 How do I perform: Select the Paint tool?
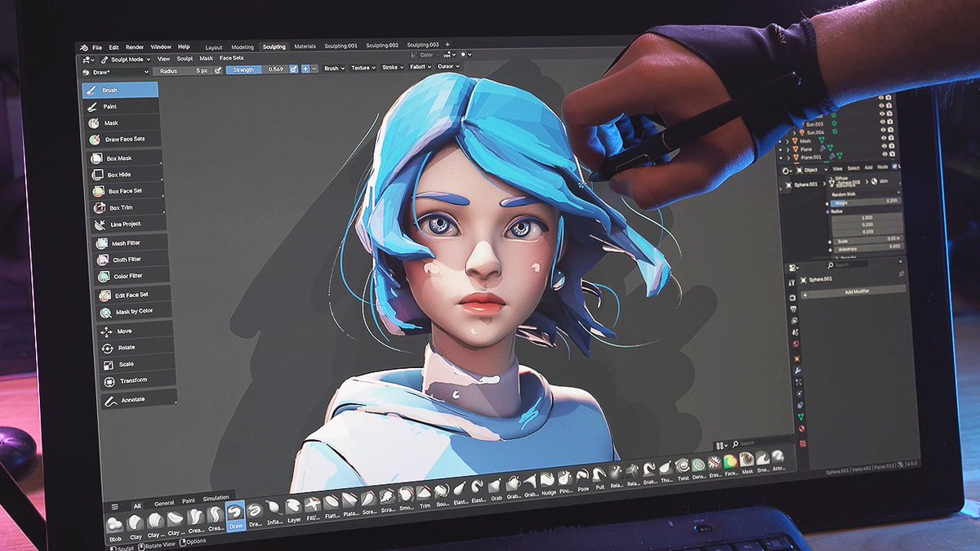tap(122, 106)
